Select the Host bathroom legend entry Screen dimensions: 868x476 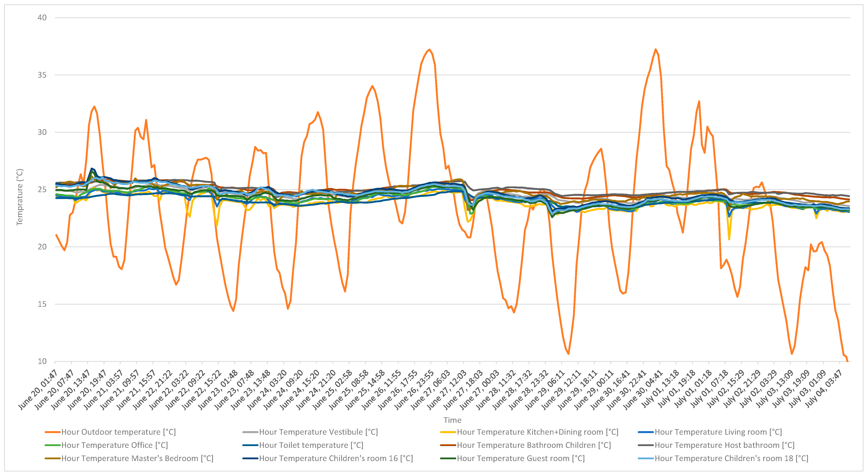click(724, 445)
